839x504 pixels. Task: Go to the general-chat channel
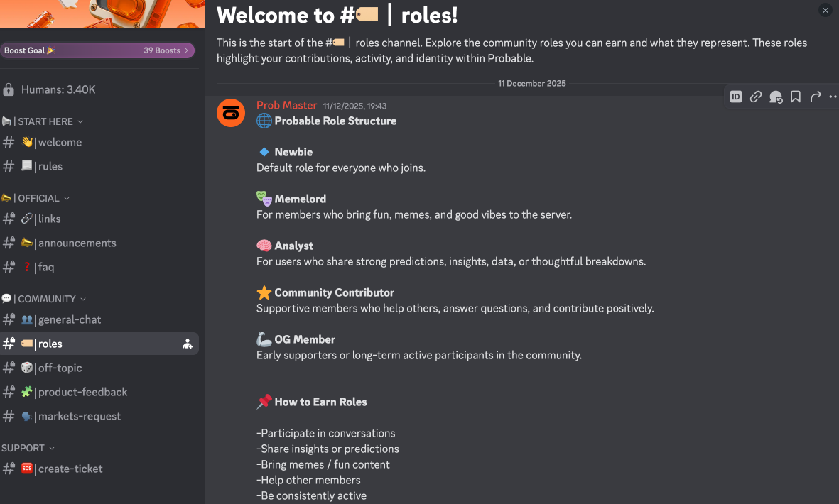(70, 320)
